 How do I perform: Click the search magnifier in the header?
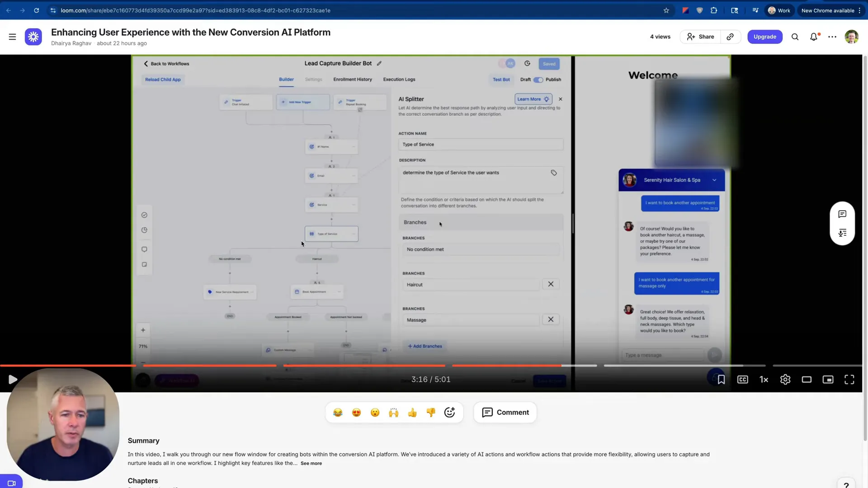coord(795,37)
